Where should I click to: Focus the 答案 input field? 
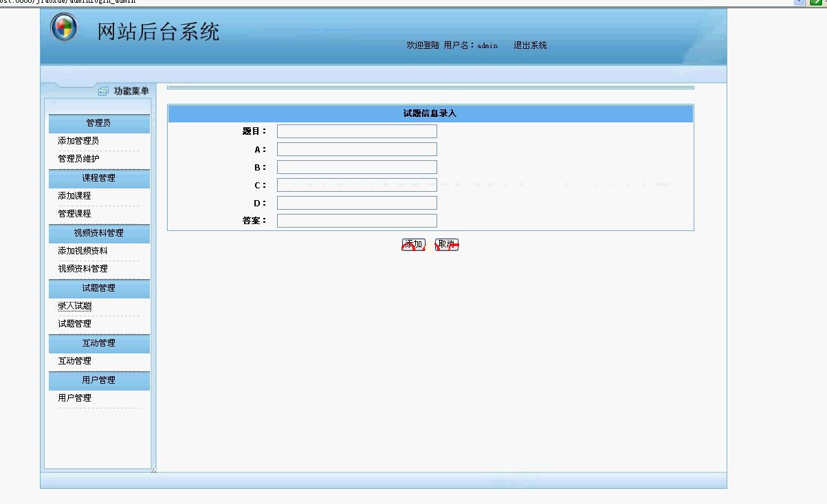pos(357,221)
